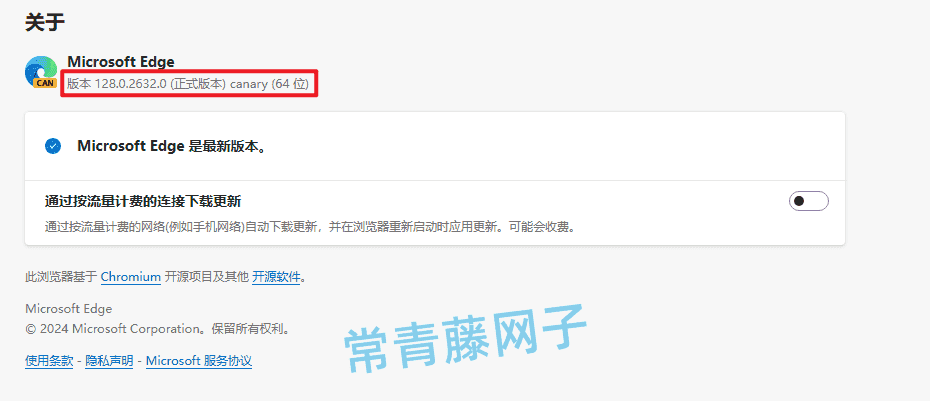Open the 开源软件 link
Image resolution: width=930 pixels, height=401 pixels.
pos(276,276)
